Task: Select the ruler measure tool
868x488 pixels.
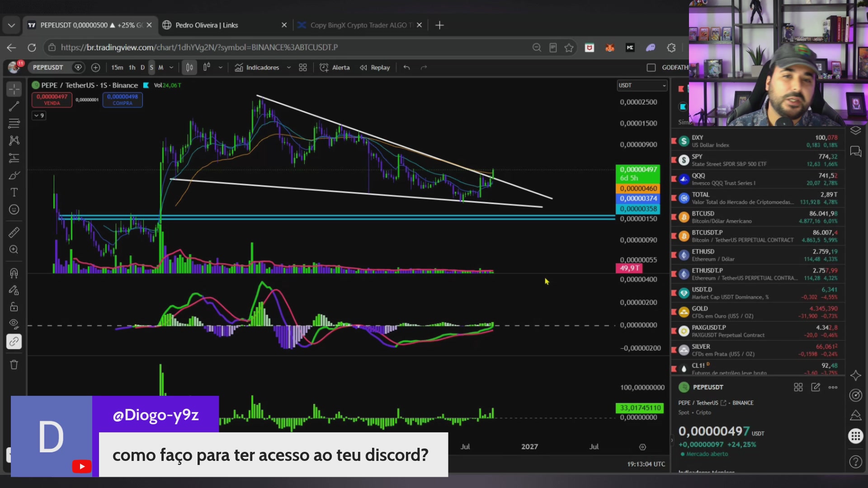Action: pyautogui.click(x=14, y=232)
